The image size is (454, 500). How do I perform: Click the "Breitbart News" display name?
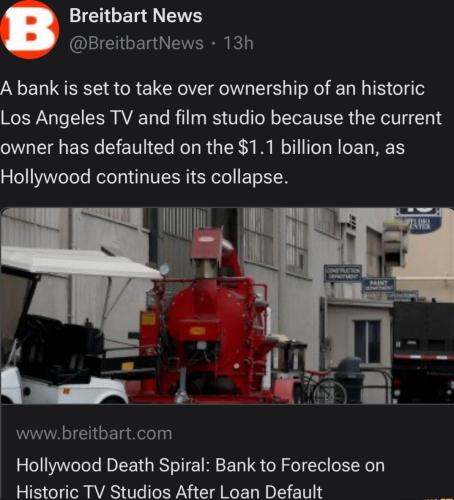click(136, 16)
